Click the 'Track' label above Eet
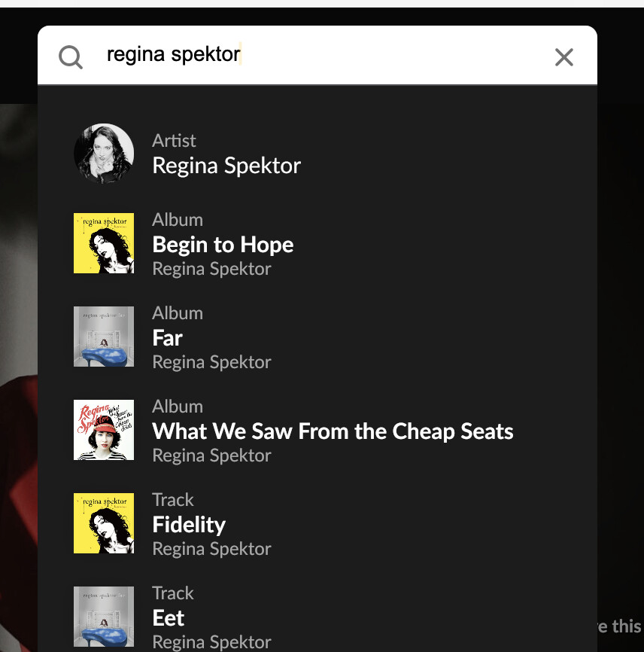 [x=173, y=593]
